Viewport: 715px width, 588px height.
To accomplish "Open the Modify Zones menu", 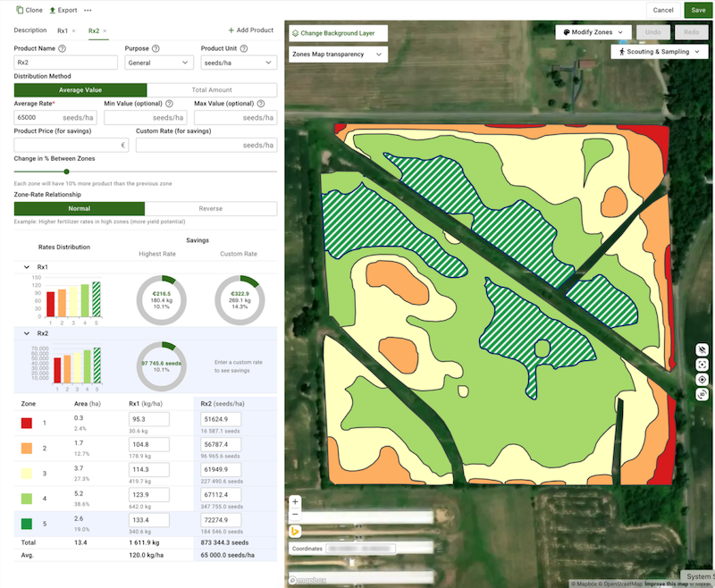I will [593, 32].
